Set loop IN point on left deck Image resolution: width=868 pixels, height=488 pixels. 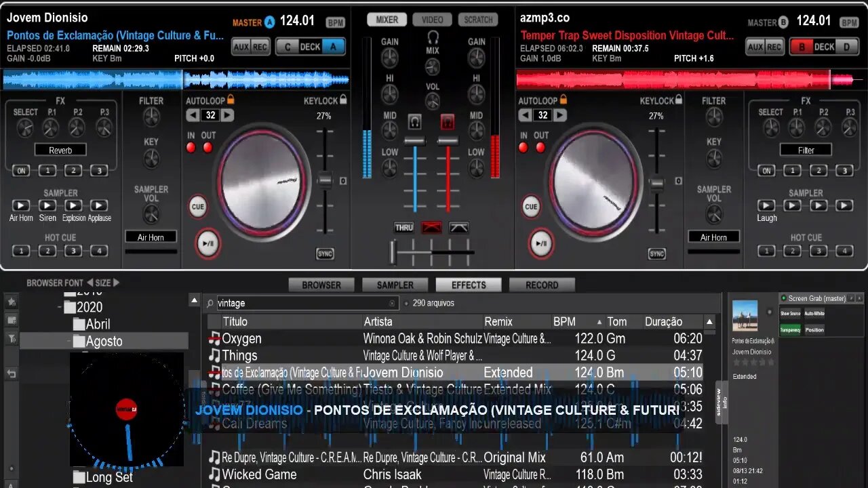[x=191, y=148]
